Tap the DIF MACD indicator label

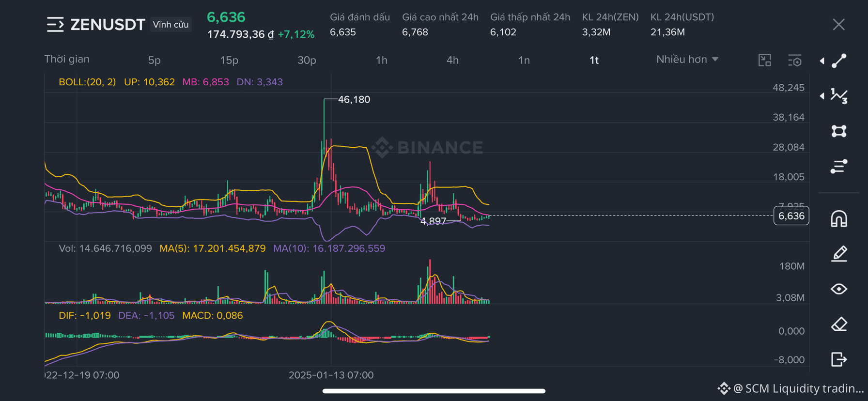coord(85,316)
